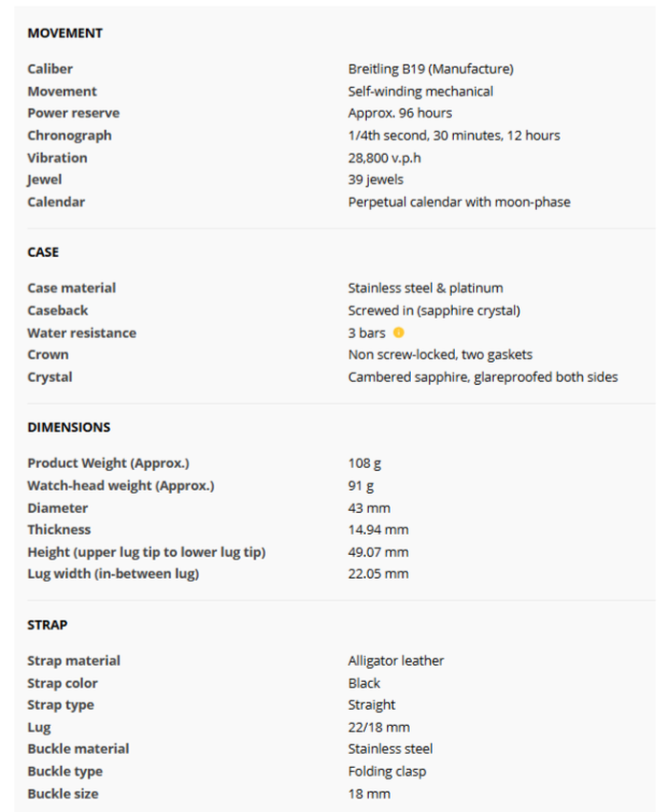Click the Cambered sapphire crystal description

pos(483,377)
